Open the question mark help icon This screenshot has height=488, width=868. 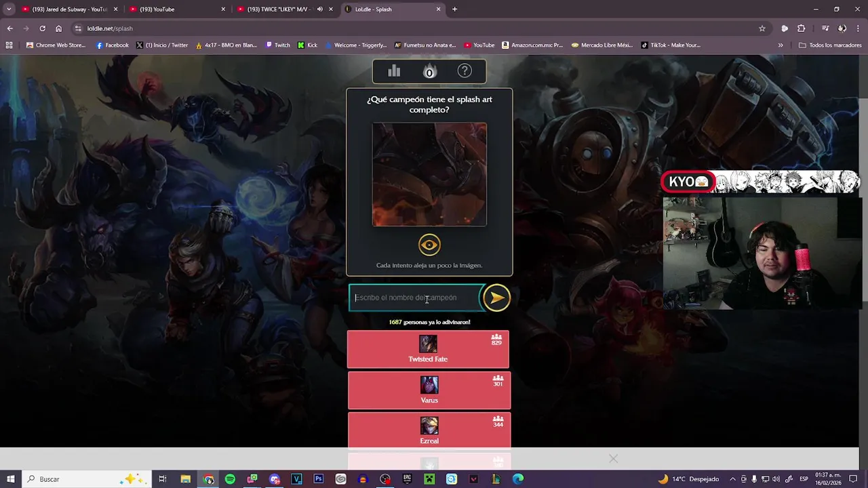tap(465, 71)
